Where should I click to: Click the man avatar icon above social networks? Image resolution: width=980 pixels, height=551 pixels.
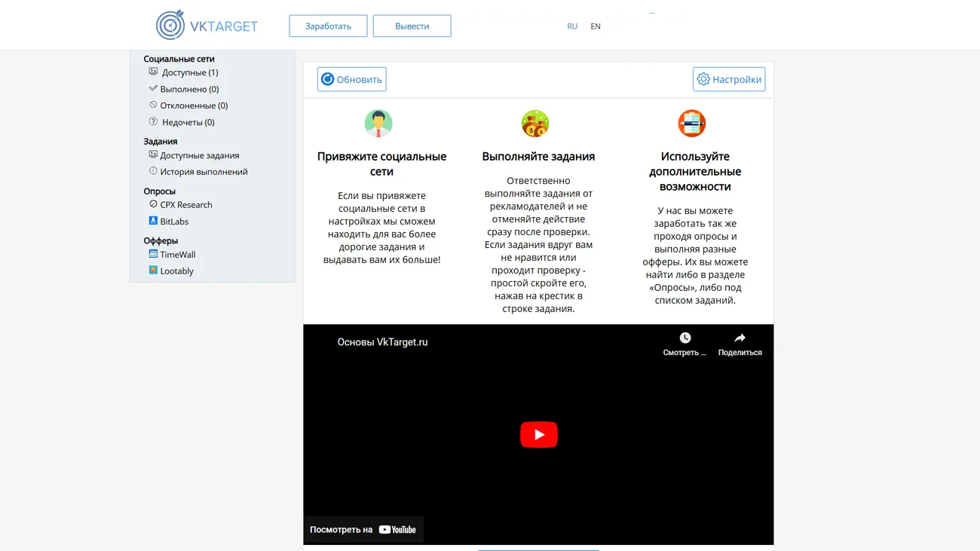[x=378, y=124]
